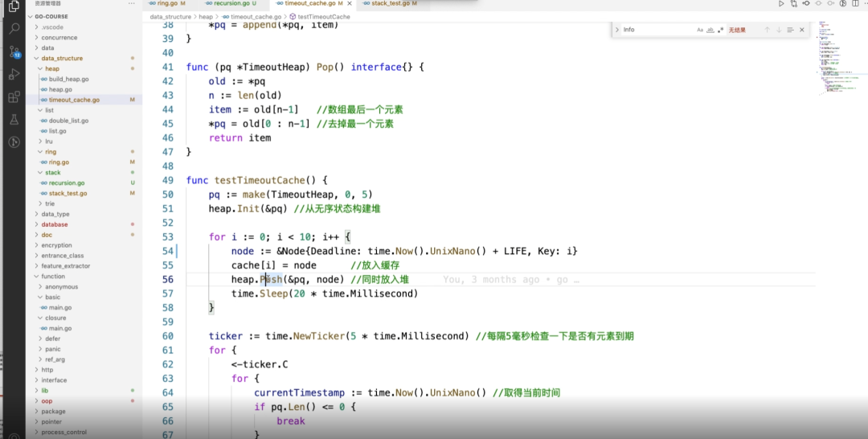Open Source Control view with 12 badge
The height and width of the screenshot is (439, 868).
(x=14, y=51)
